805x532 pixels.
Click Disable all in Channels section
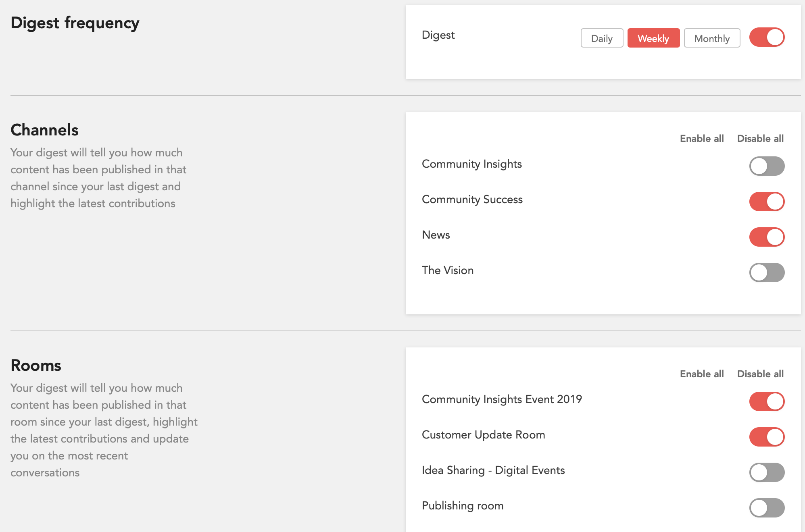coord(760,139)
